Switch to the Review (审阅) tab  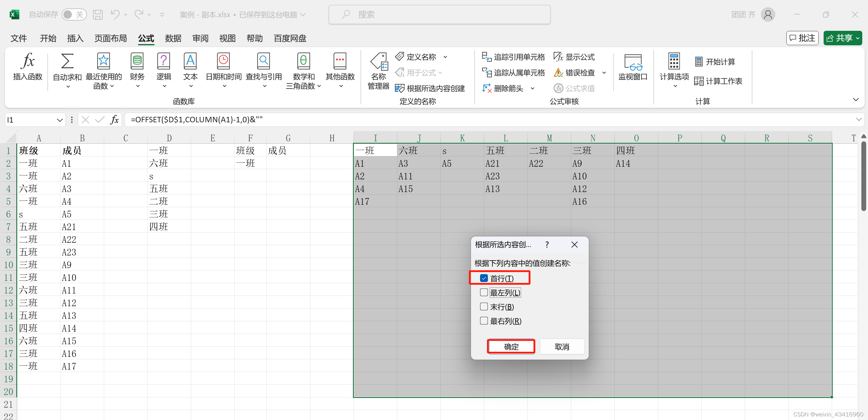coord(200,38)
